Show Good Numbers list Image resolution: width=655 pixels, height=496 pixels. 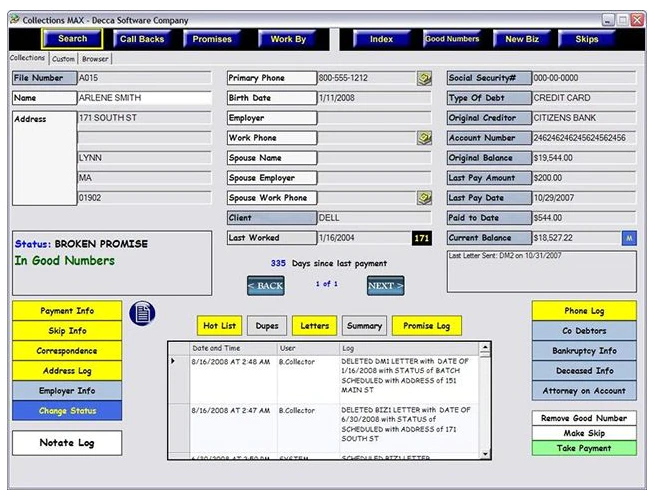pyautogui.click(x=452, y=39)
